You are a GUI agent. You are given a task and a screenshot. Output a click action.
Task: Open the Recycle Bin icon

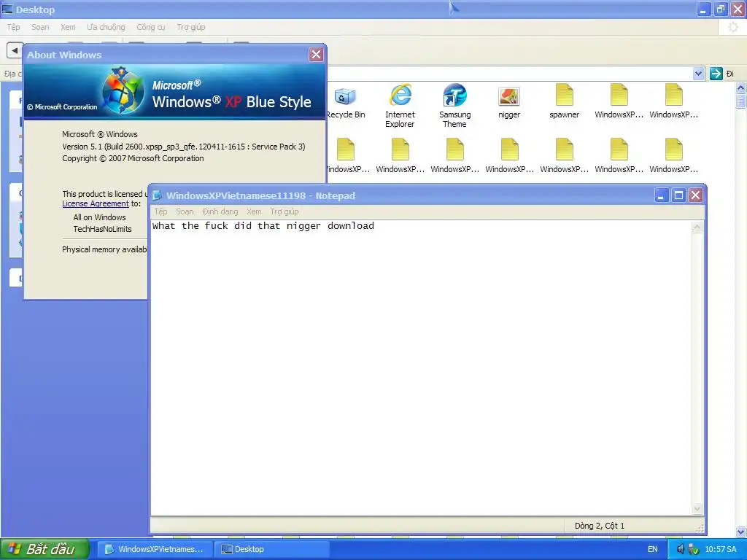pyautogui.click(x=345, y=97)
